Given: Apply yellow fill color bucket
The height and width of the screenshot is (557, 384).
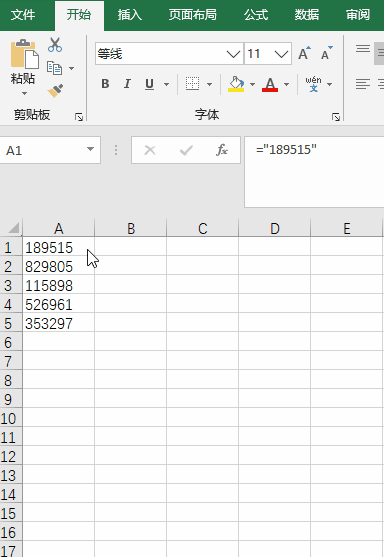Looking at the screenshot, I should click(x=236, y=84).
